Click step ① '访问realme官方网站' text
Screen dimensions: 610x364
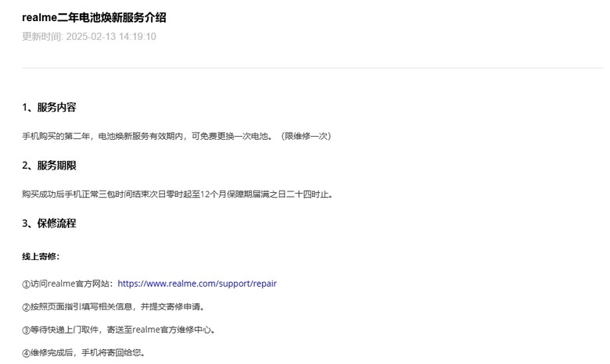click(x=68, y=284)
